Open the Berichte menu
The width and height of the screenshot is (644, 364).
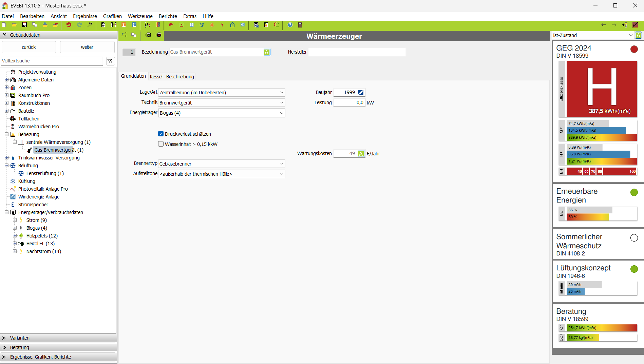168,16
